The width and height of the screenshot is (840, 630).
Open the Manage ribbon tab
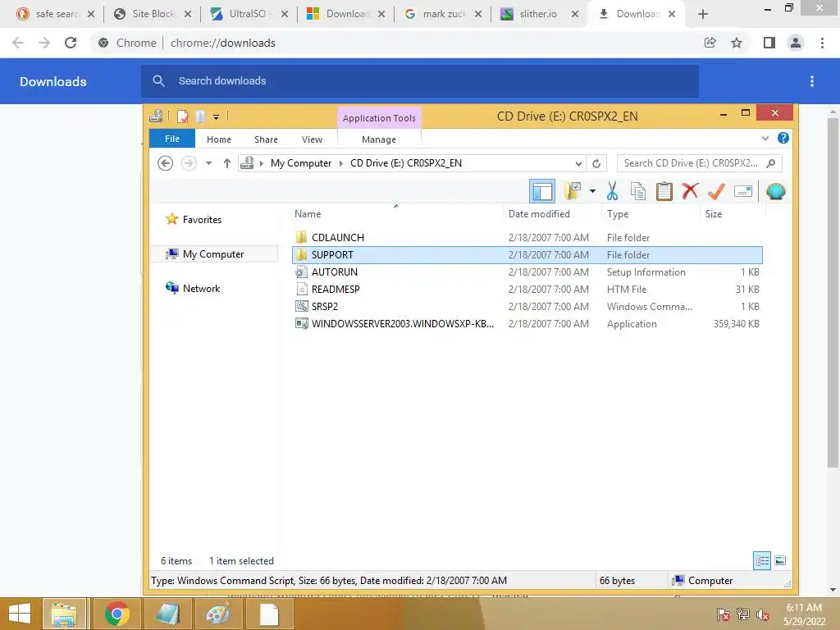379,139
